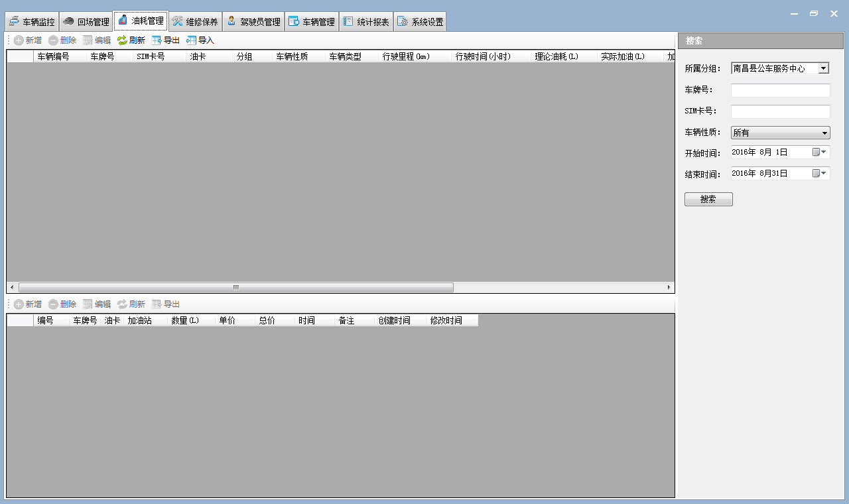The height and width of the screenshot is (504, 849).
Task: Open the 驾驶员管理 driver management tab
Action: 253,22
